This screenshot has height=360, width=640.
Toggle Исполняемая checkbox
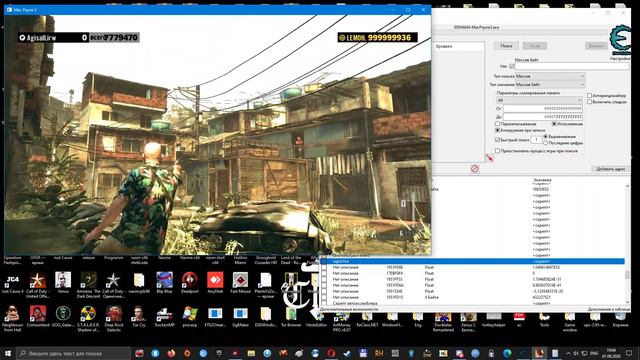coord(554,124)
